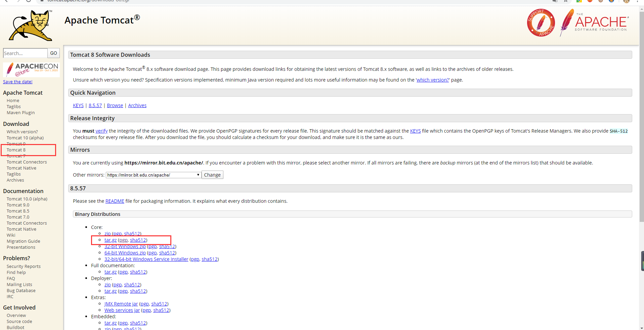Open Taglibs under Apache Tomcat section
Screen dimensions: 644x330
[x=13, y=106]
